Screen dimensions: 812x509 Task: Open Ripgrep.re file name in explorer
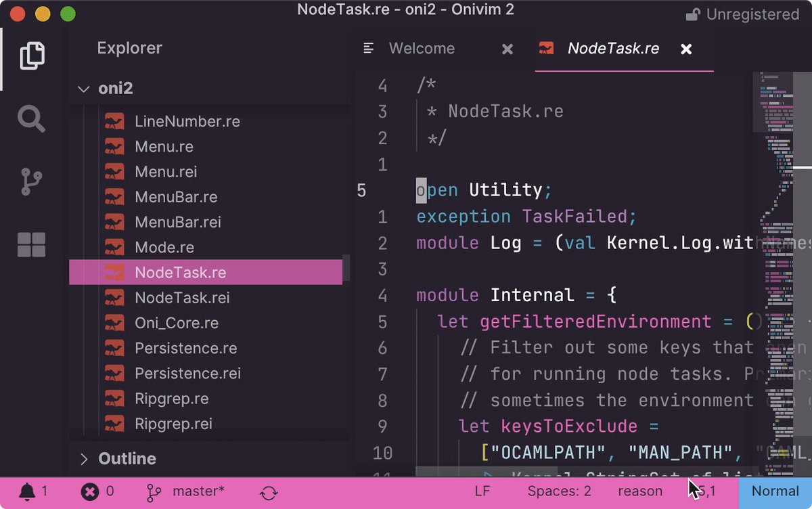coord(172,399)
